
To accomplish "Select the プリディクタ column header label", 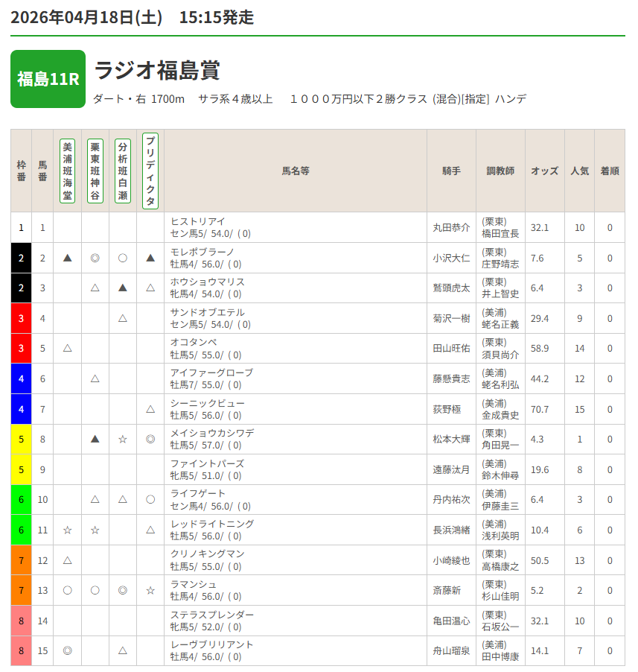I will [x=150, y=171].
